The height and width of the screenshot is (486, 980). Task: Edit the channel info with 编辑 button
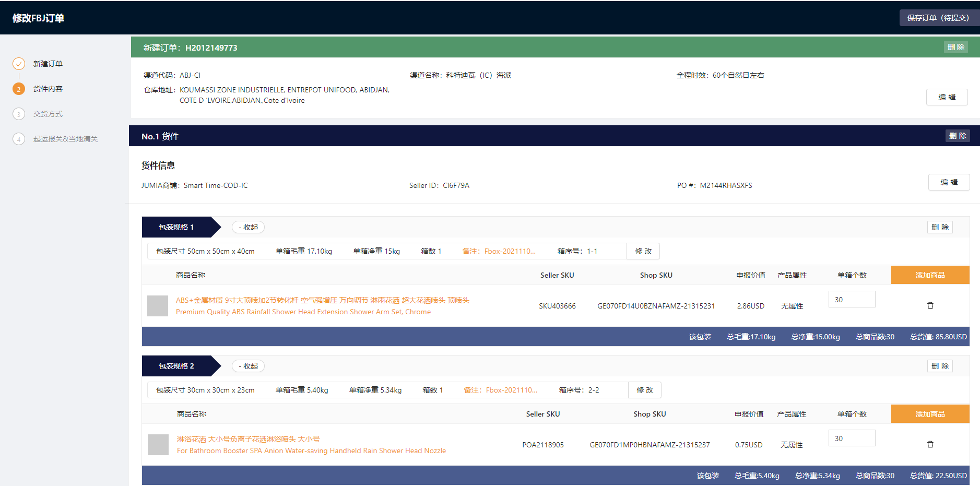947,97
